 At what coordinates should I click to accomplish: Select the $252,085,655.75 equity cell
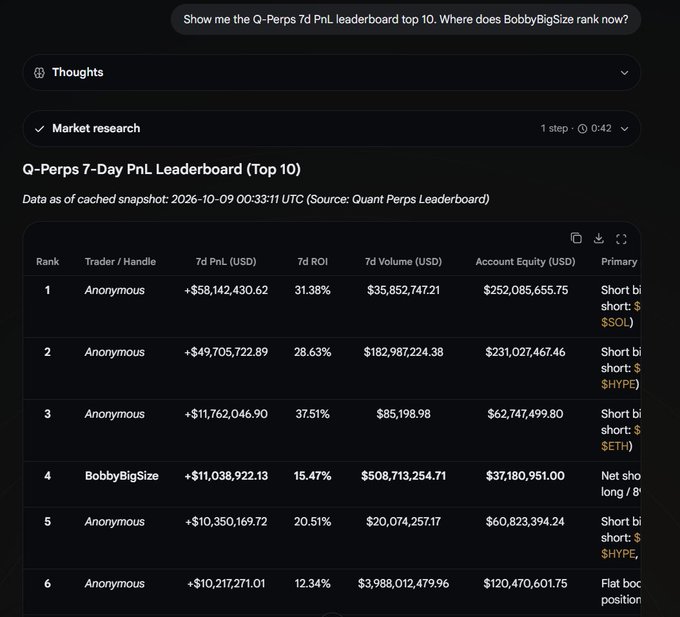point(526,290)
